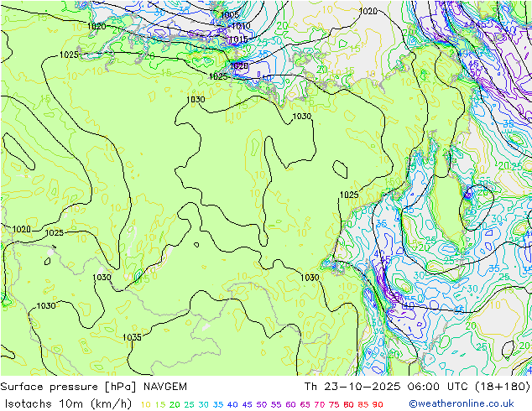
Task: Click the 60 km/h legend value
Action: 290,404
